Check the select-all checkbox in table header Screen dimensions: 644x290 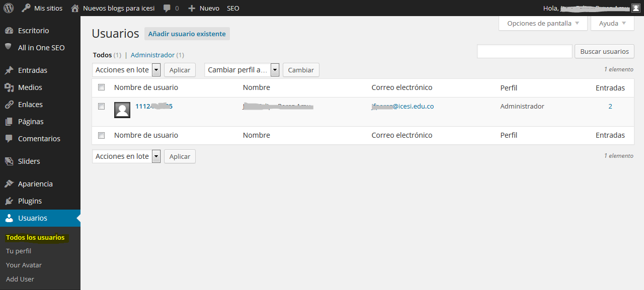click(102, 87)
